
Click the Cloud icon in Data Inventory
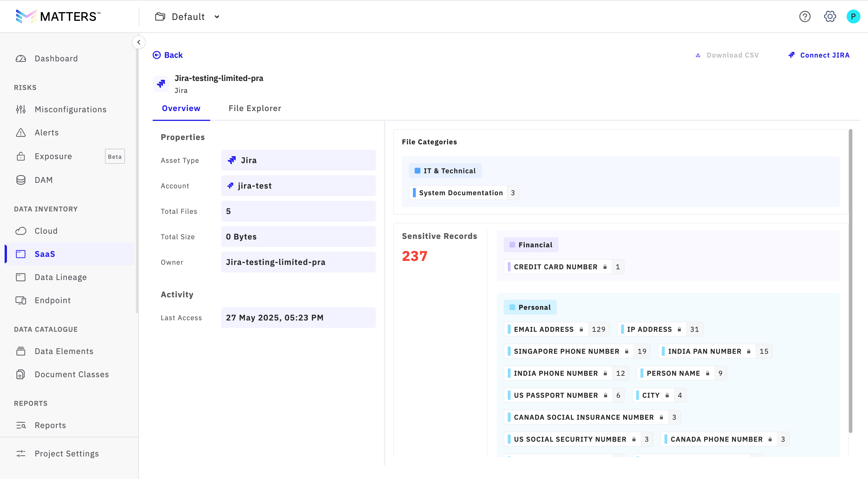21,231
